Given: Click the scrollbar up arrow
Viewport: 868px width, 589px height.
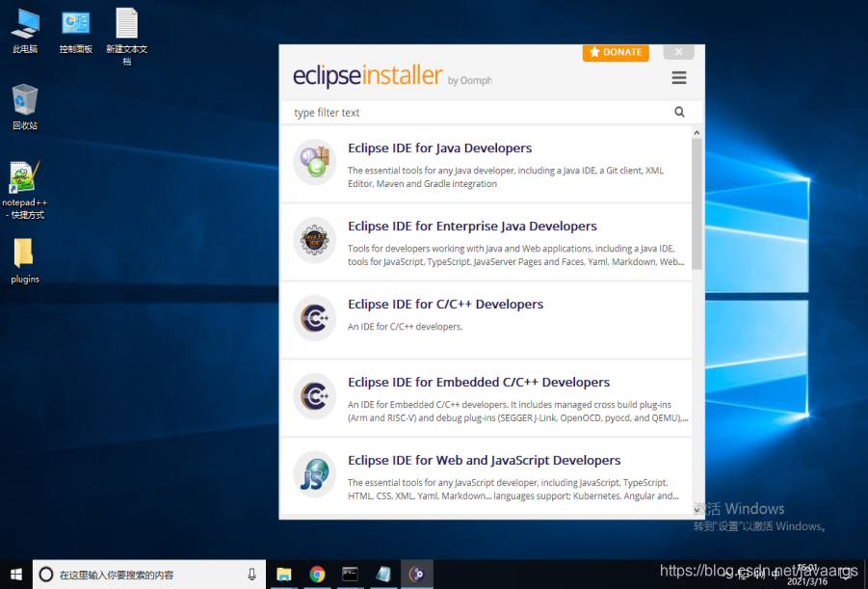Looking at the screenshot, I should [x=697, y=133].
